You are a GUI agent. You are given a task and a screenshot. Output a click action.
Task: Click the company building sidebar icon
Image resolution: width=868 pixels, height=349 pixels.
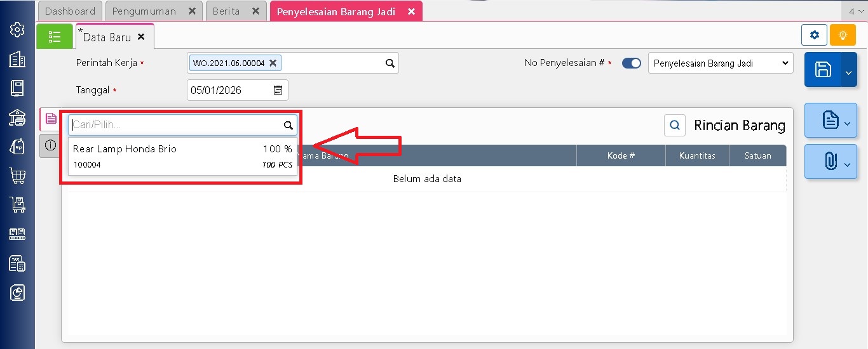coord(17,59)
